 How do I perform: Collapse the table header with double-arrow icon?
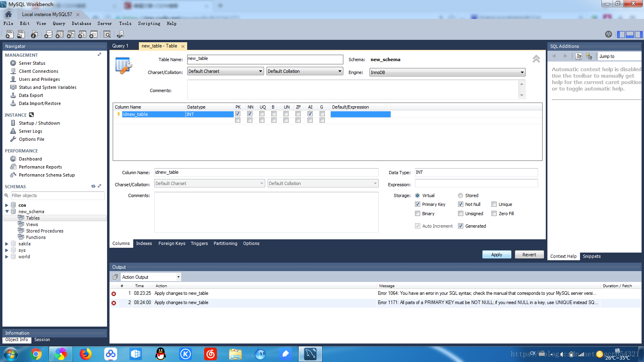536,59
